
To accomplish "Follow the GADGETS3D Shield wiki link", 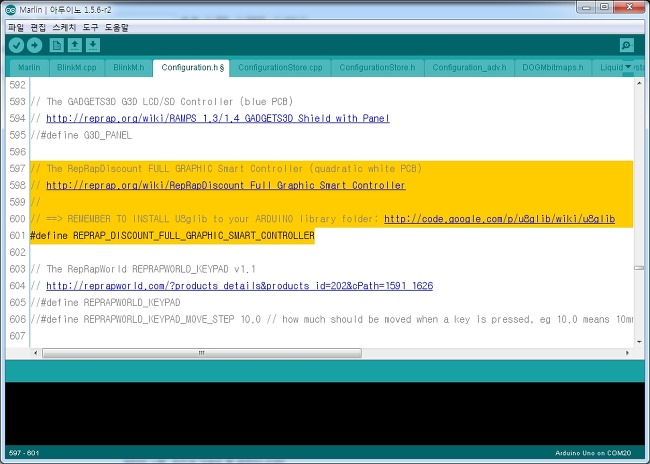I will pyautogui.click(x=218, y=119).
